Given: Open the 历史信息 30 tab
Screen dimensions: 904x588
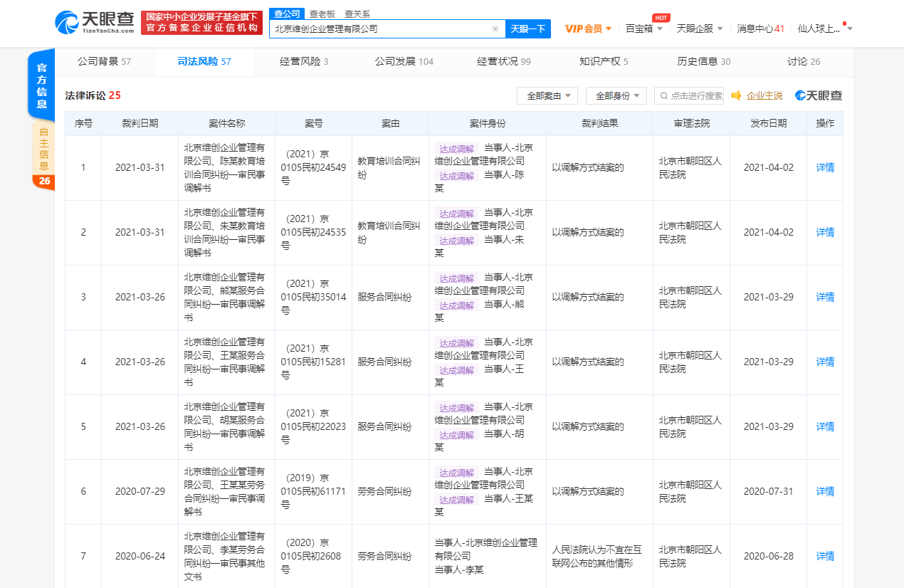Looking at the screenshot, I should tap(704, 61).
